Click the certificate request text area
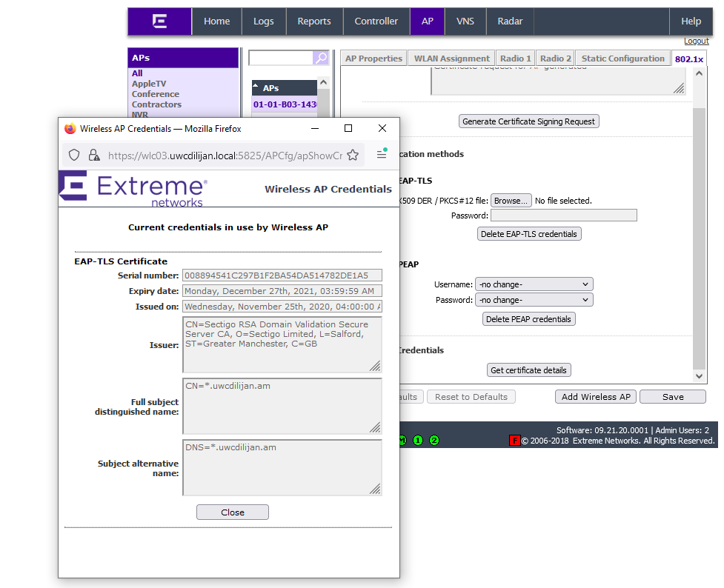Viewport: 724px width, 588px height. coord(558,81)
